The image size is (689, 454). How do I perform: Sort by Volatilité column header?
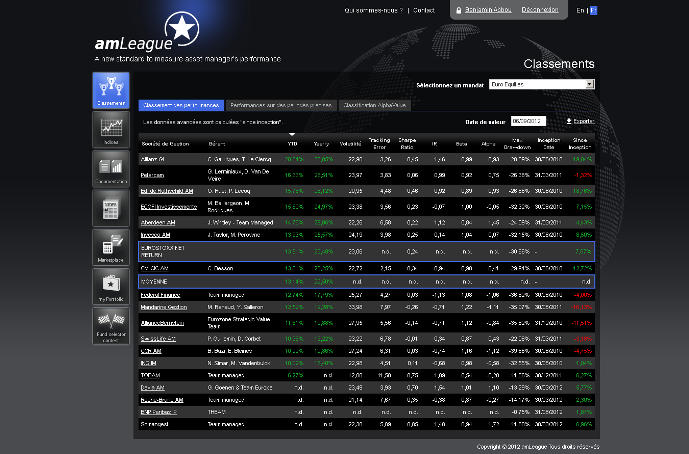click(x=350, y=144)
